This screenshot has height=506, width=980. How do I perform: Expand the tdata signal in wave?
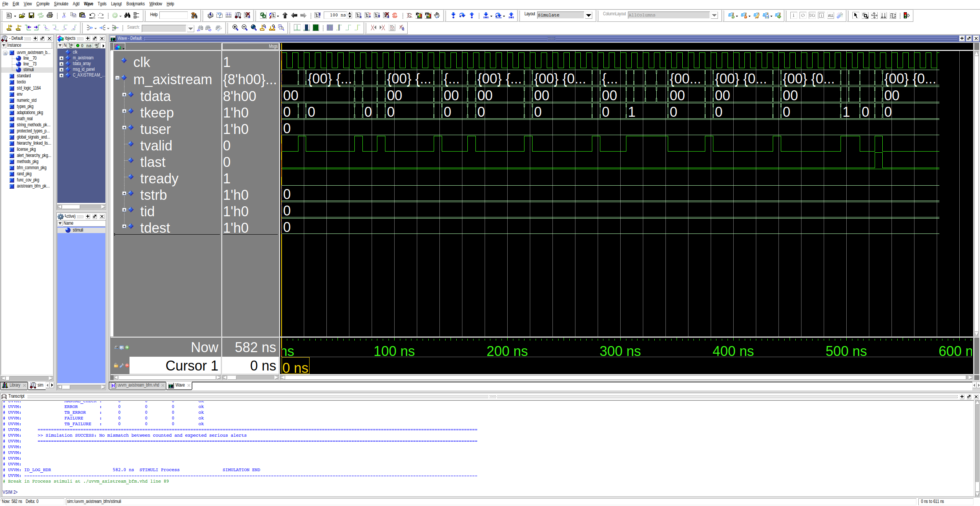(124, 95)
